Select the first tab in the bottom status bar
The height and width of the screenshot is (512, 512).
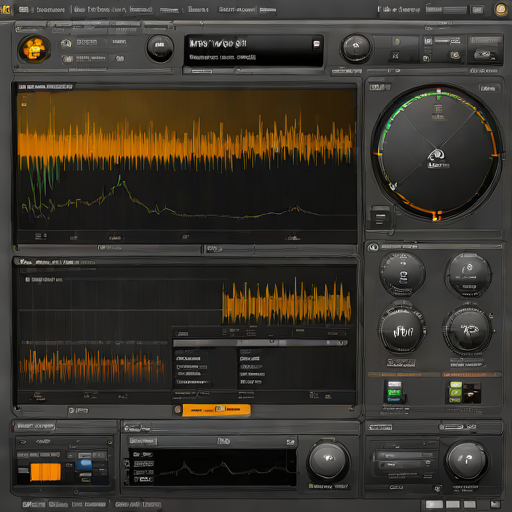point(34,504)
